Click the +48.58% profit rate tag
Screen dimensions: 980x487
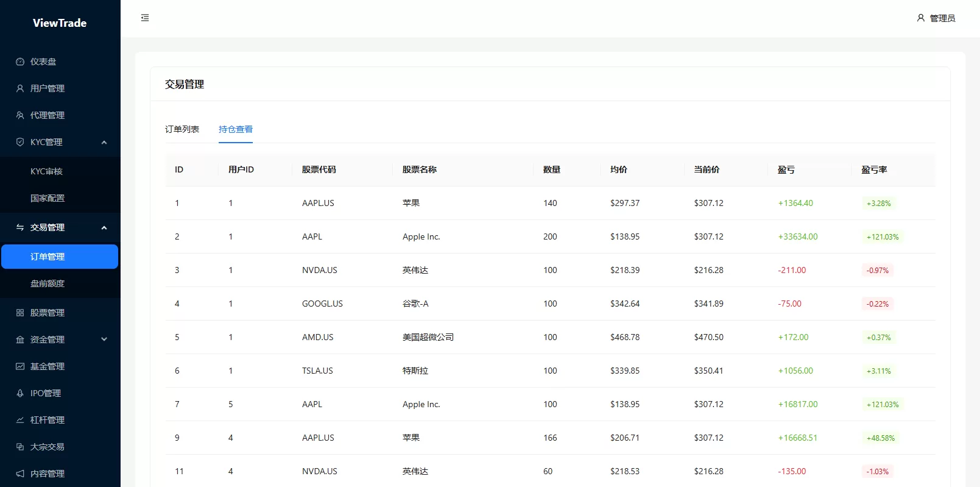881,438
